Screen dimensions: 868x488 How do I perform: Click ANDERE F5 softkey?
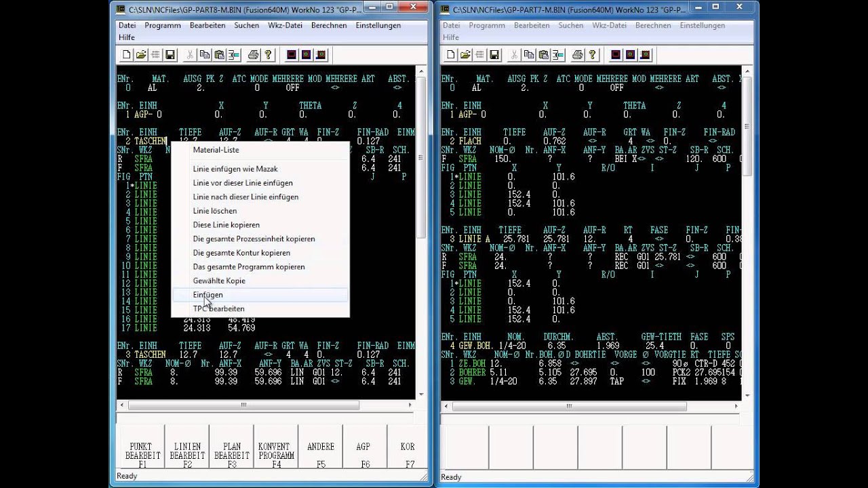coord(321,447)
